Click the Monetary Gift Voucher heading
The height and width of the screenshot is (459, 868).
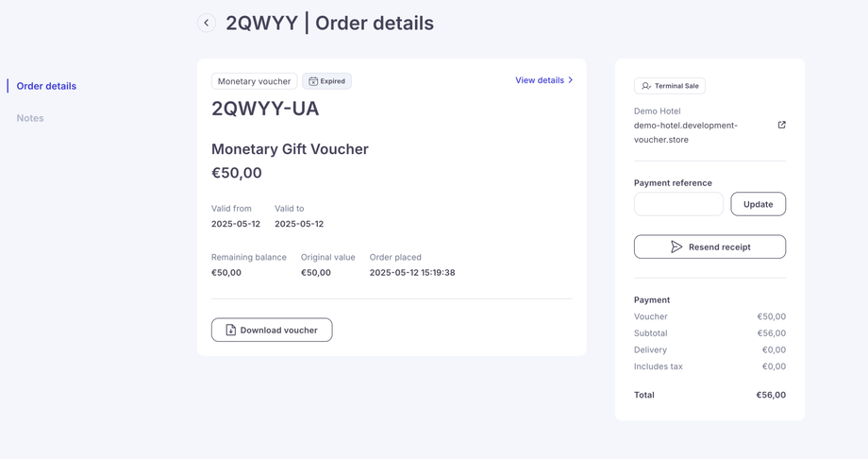[x=290, y=149]
